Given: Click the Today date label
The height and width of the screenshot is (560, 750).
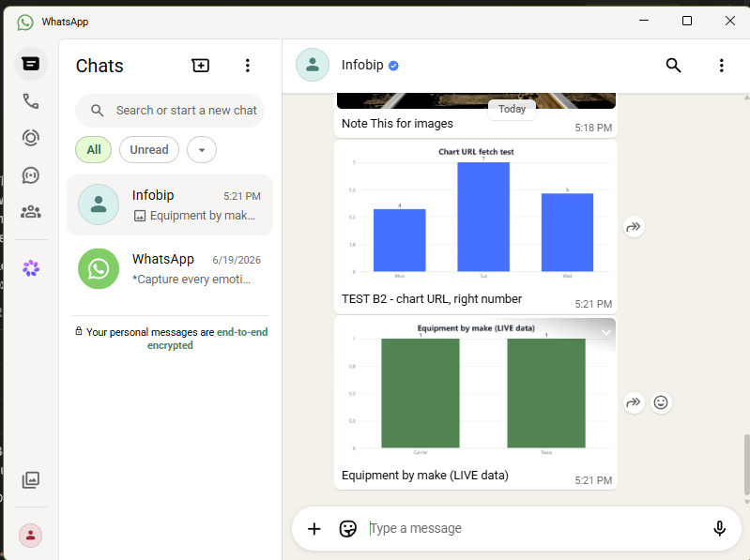Looking at the screenshot, I should [x=512, y=110].
